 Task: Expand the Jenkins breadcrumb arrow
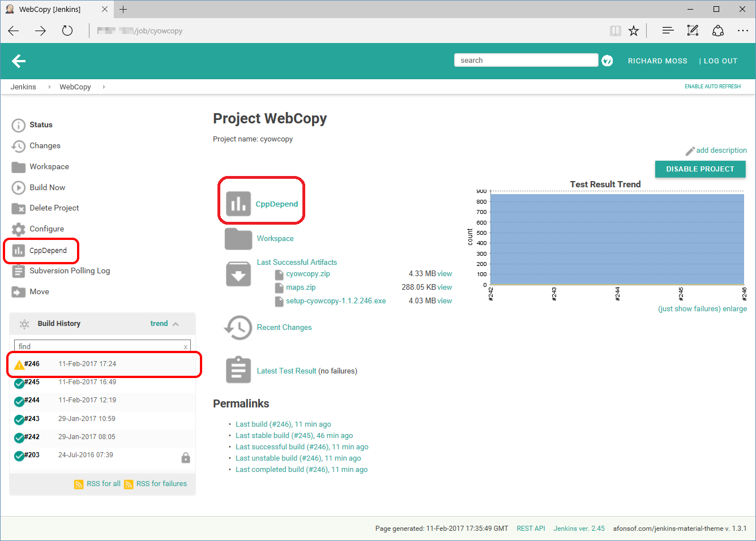49,87
